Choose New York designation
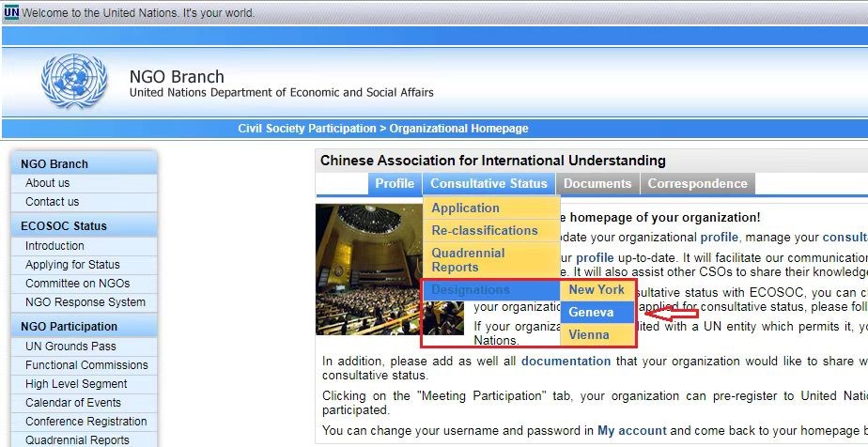The image size is (868, 447). 597,290
